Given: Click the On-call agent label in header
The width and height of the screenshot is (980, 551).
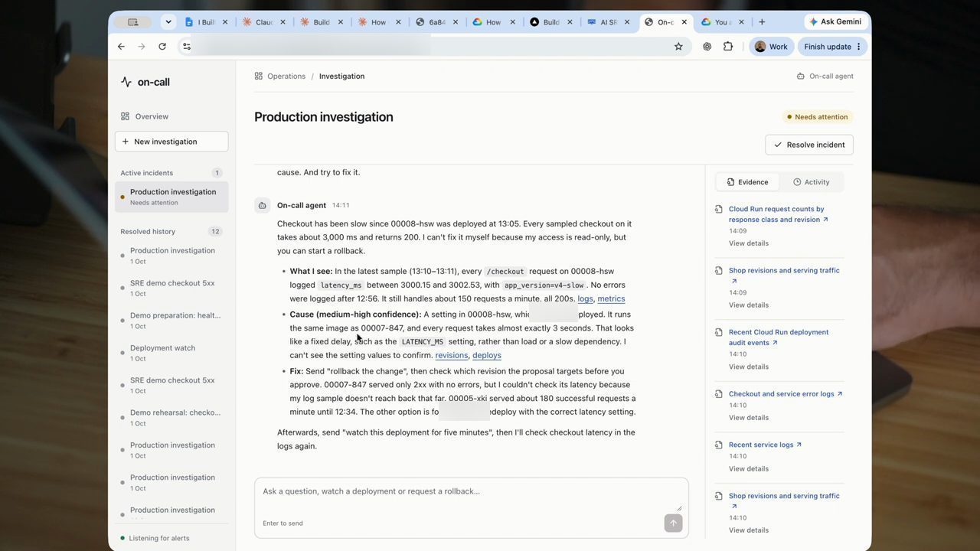Looking at the screenshot, I should (825, 77).
